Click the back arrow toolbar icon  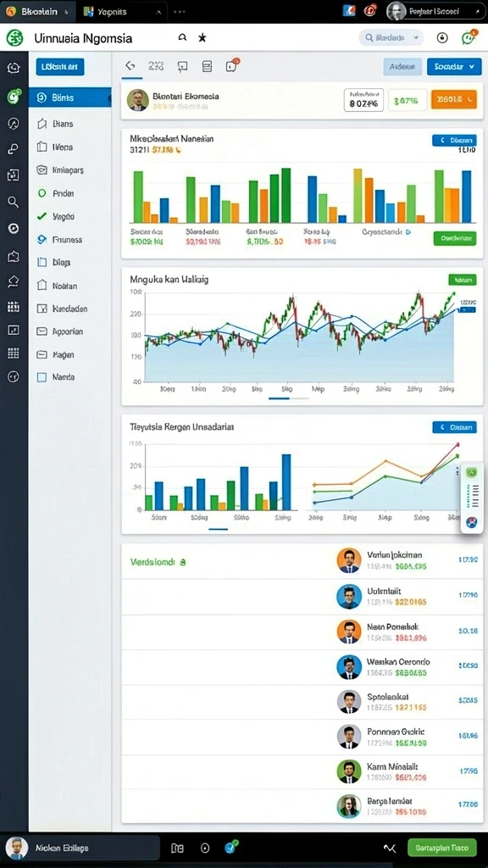(130, 66)
